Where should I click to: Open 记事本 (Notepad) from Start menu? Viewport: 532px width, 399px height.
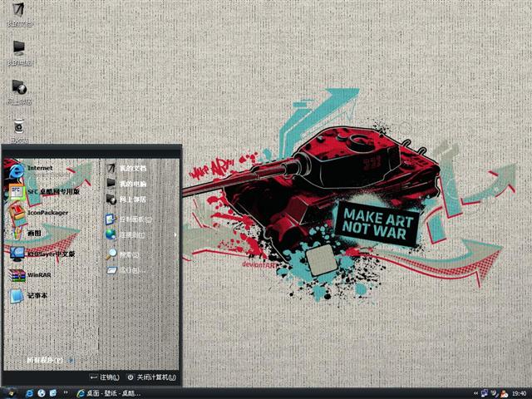tap(27, 296)
